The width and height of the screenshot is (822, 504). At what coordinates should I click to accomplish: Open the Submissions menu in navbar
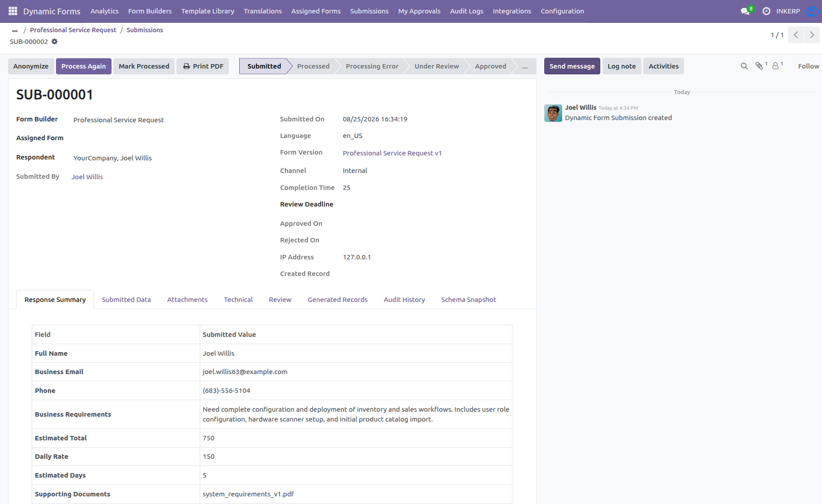pyautogui.click(x=370, y=11)
